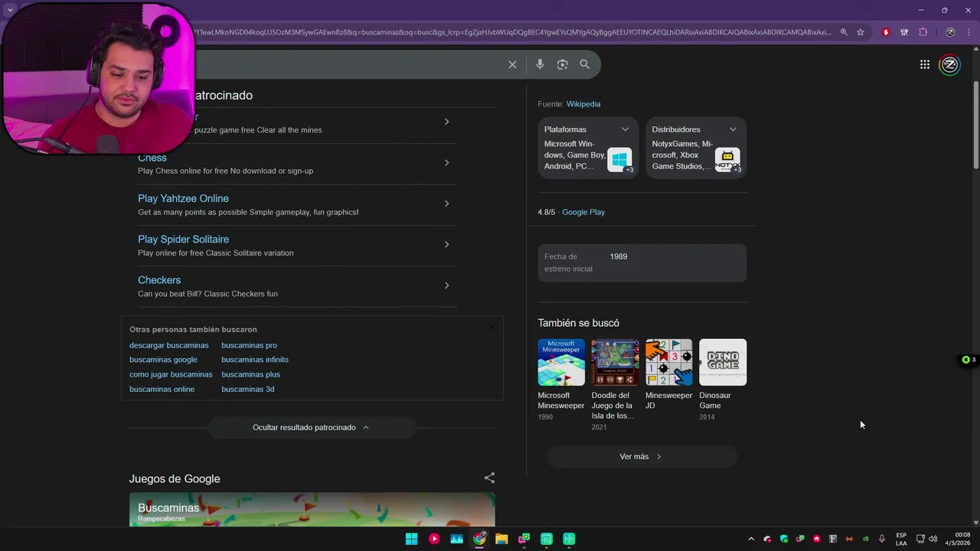Open the Chrome profile avatar in the toolbar
The image size is (980, 551).
coord(950,32)
